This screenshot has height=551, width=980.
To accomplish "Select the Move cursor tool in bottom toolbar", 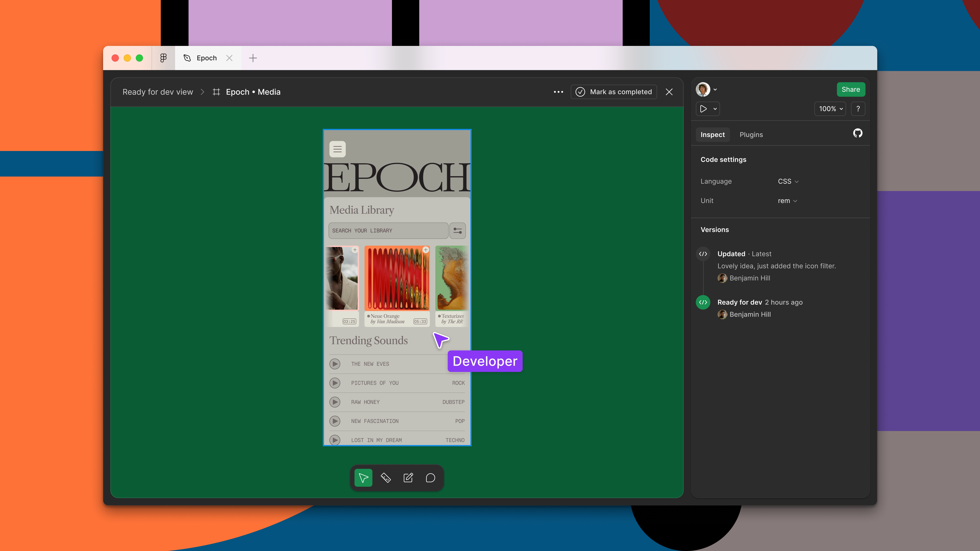I will pos(363,478).
